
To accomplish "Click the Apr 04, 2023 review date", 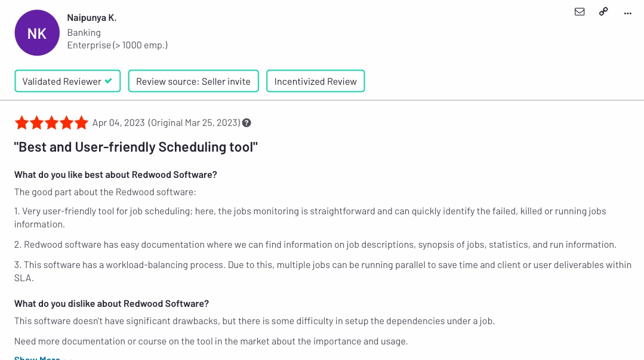I will click(118, 123).
